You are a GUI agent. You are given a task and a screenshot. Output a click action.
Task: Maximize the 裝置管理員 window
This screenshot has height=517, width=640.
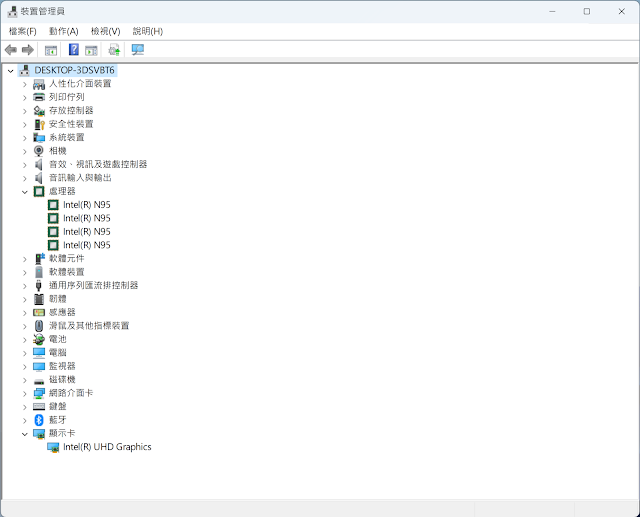[587, 11]
